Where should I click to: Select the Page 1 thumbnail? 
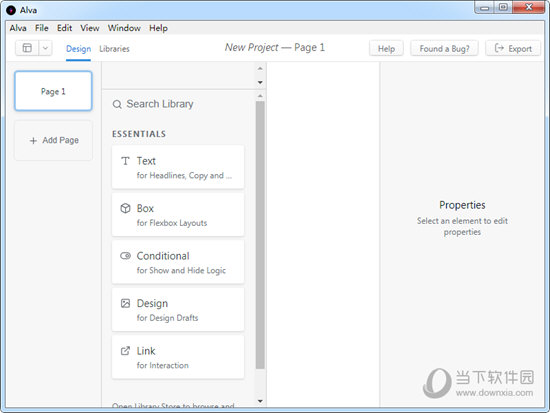[53, 91]
